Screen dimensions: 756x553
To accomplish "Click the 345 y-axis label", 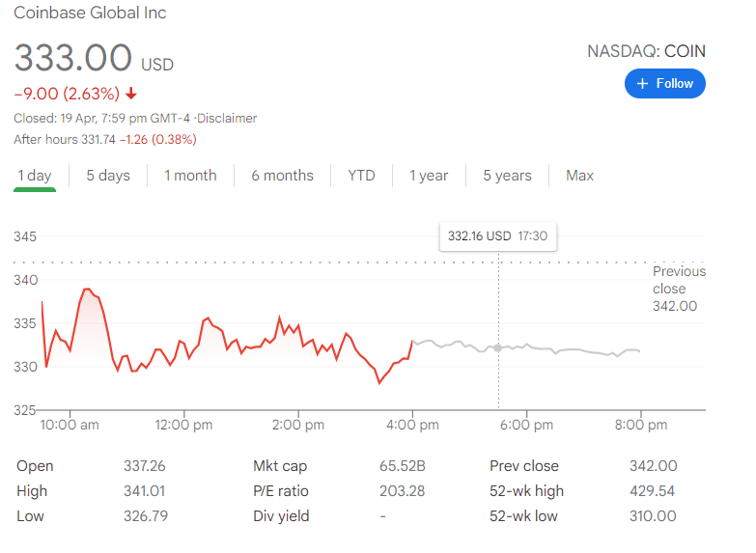I will [x=25, y=236].
